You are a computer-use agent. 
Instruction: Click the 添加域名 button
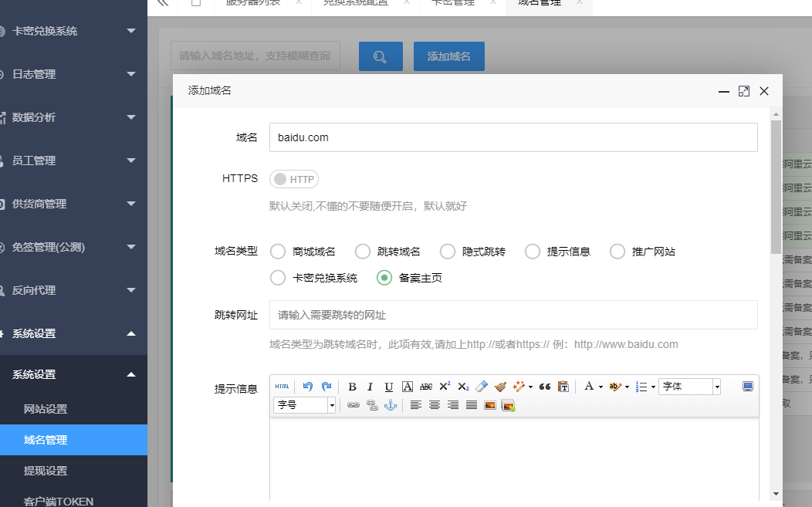point(449,56)
